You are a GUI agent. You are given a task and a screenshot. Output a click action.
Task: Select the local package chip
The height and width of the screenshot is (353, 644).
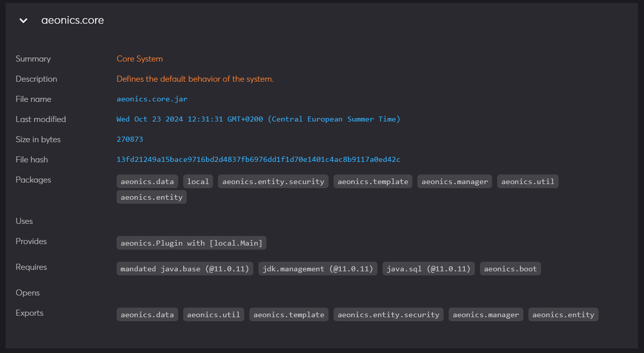(198, 181)
